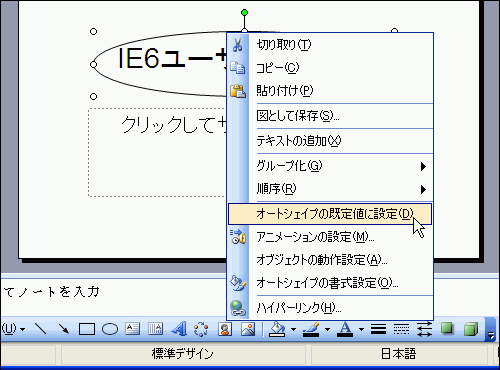Image resolution: width=500 pixels, height=370 pixels.
Task: Click オートシェイプの既定値に設定(D)
Action: [x=330, y=214]
